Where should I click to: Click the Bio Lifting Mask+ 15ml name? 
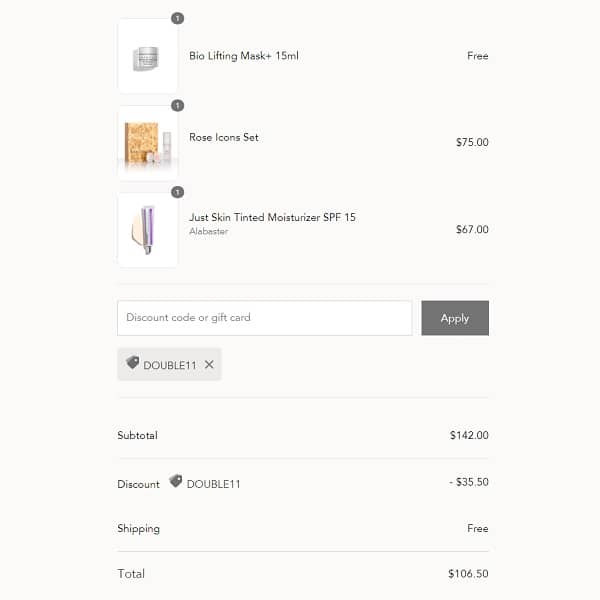click(244, 56)
